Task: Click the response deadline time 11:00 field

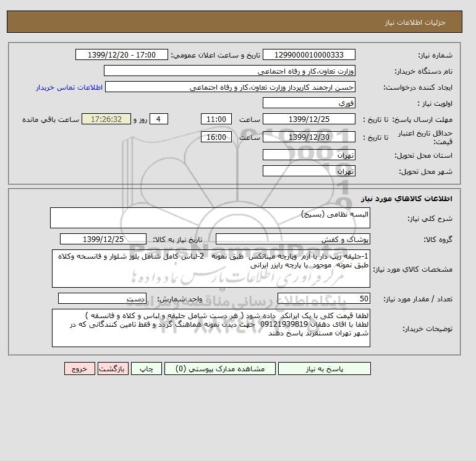Action: click(216, 119)
